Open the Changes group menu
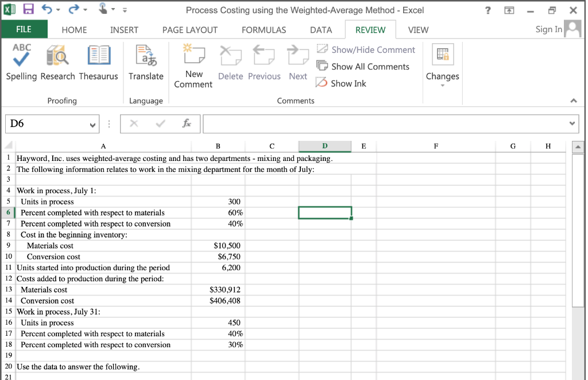The height and width of the screenshot is (380, 588). (443, 66)
